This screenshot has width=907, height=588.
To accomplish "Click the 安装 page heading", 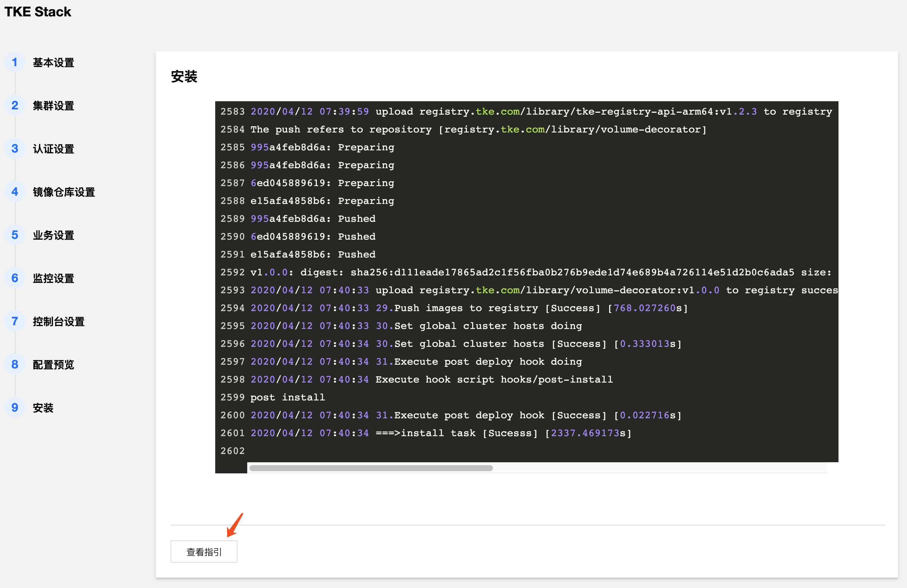I will click(184, 77).
